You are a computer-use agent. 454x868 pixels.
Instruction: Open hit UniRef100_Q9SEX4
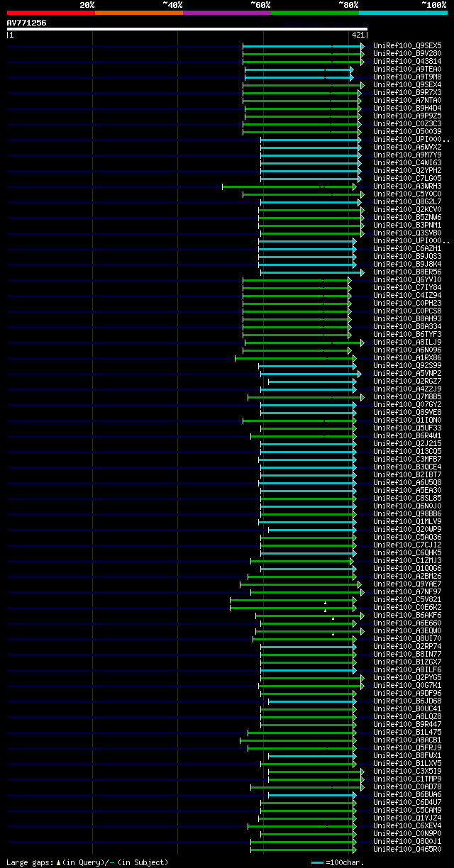tap(407, 84)
